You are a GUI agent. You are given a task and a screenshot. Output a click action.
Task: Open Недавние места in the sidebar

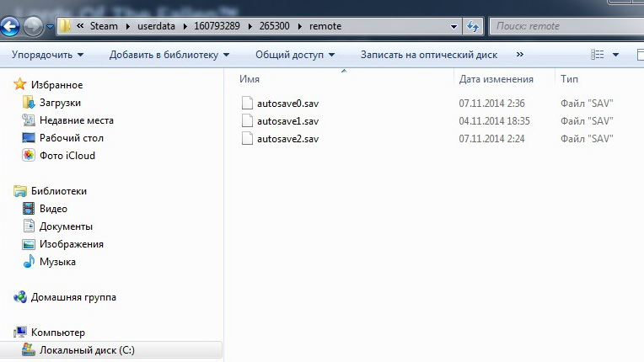pyautogui.click(x=76, y=120)
